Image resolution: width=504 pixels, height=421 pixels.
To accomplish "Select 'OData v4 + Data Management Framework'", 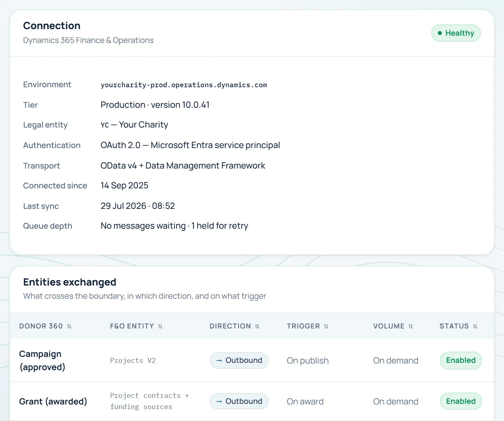I will [183, 166].
